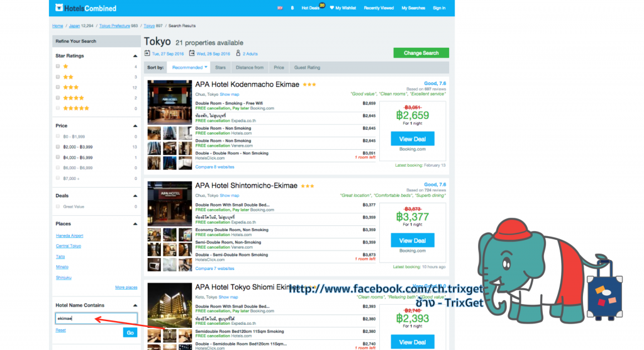This screenshot has height=350, width=644.
Task: Open APA Hotel Kodenmacho Ekimae title
Action: coord(247,84)
